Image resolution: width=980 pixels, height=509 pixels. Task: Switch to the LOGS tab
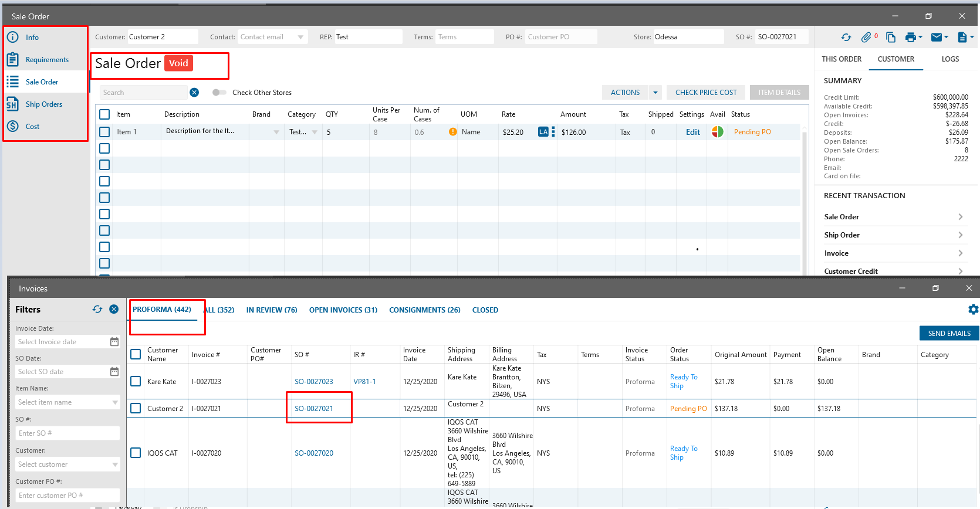(x=950, y=59)
